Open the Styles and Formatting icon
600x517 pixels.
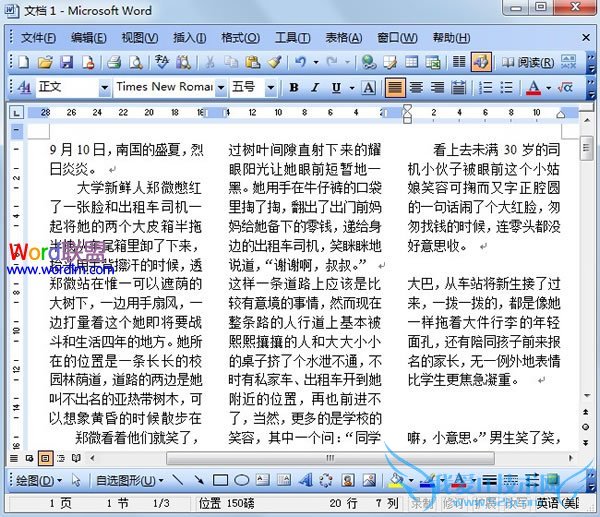24,88
